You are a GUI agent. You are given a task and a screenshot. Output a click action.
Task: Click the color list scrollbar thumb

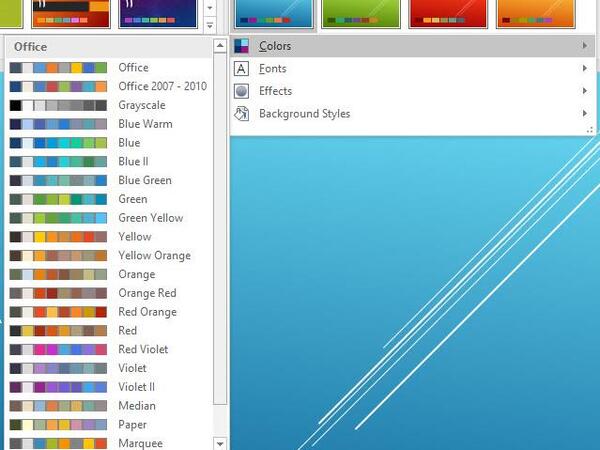(220, 229)
